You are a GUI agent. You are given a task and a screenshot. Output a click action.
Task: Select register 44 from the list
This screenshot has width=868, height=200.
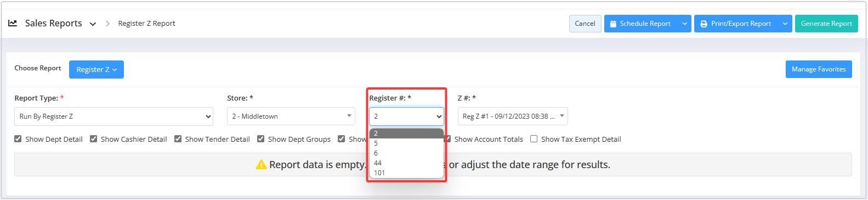point(406,163)
